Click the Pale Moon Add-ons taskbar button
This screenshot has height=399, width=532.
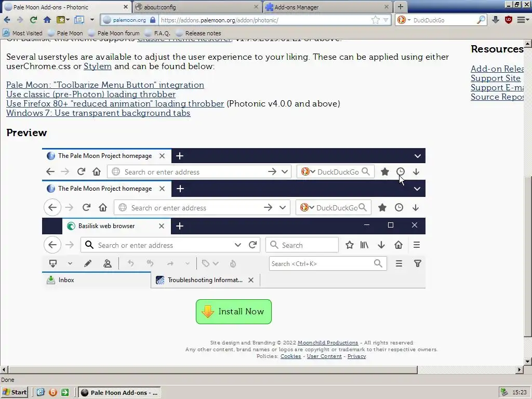[x=119, y=392]
